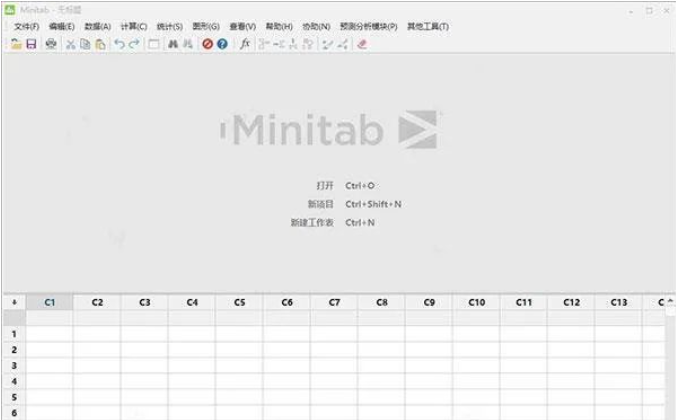
Task: Open the 协助(N) menu
Action: point(316,27)
